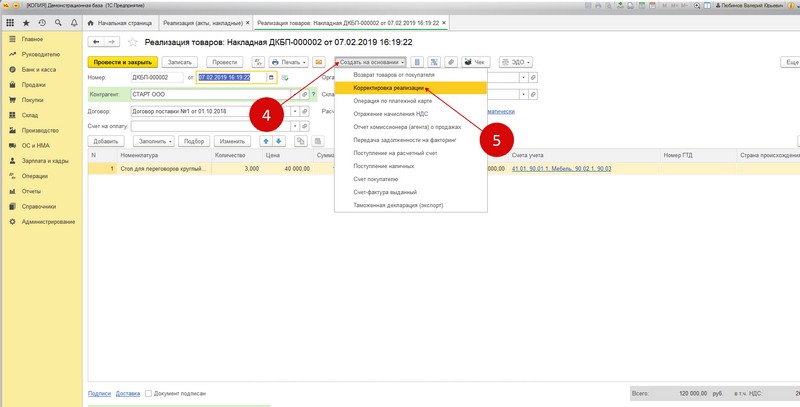
Task: Open Склад field dropdown arrow
Action: pos(523,94)
